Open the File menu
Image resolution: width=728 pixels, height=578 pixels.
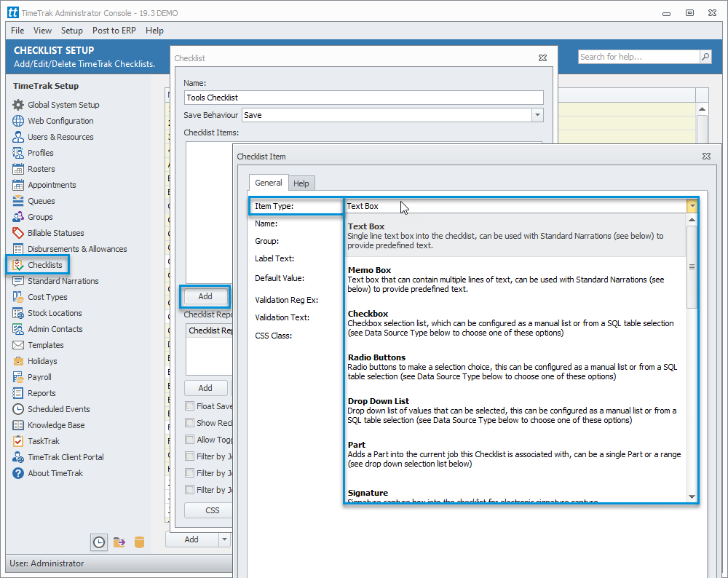[x=17, y=31]
